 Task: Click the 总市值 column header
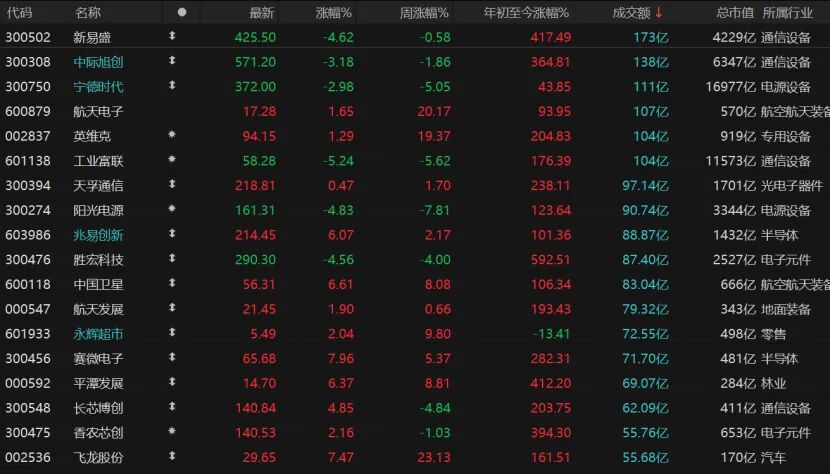pyautogui.click(x=735, y=13)
